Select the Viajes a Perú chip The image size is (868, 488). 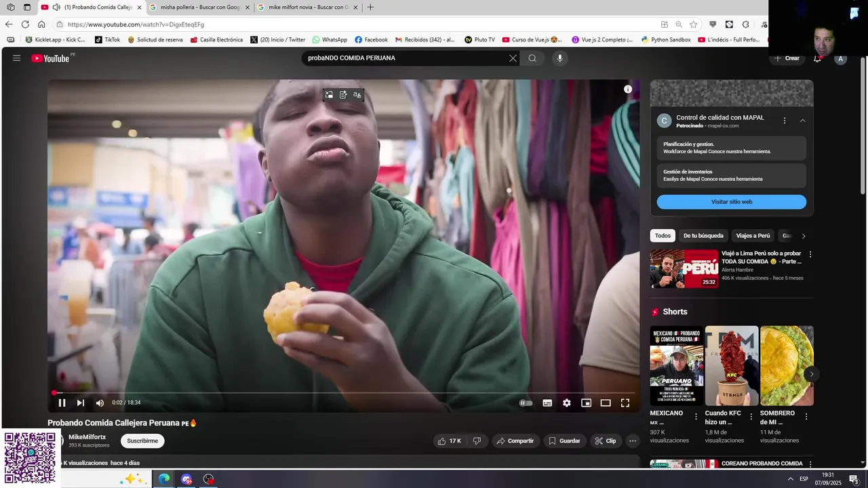753,236
